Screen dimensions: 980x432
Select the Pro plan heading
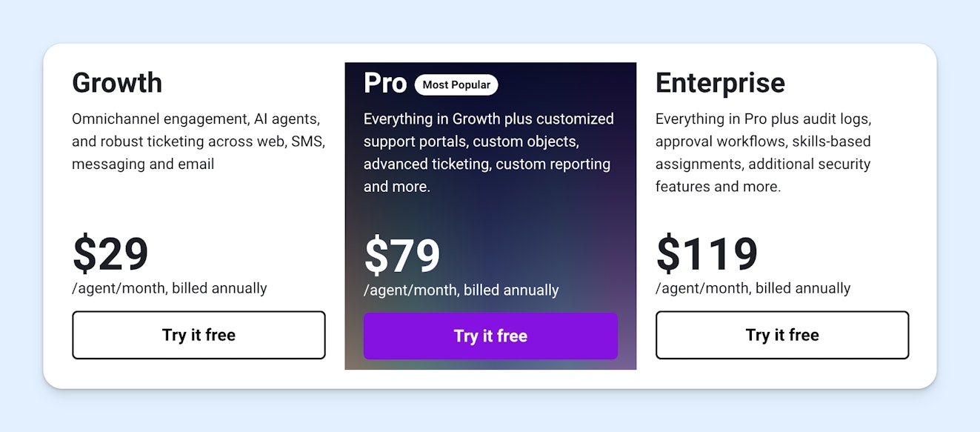pyautogui.click(x=384, y=83)
